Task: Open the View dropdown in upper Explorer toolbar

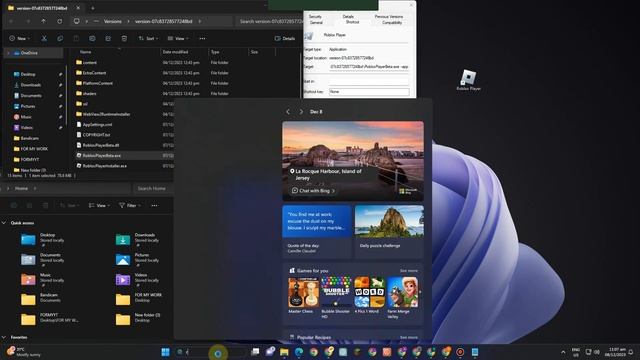Action: click(178, 38)
